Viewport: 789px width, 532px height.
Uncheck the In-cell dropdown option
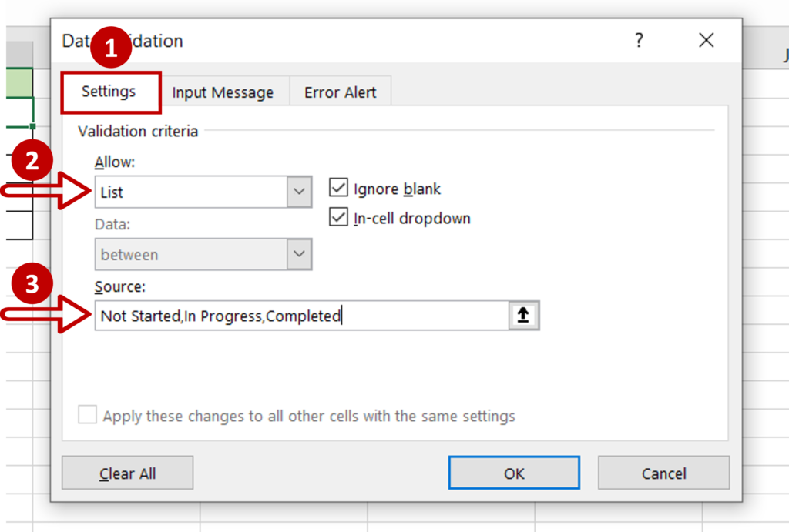(x=338, y=217)
